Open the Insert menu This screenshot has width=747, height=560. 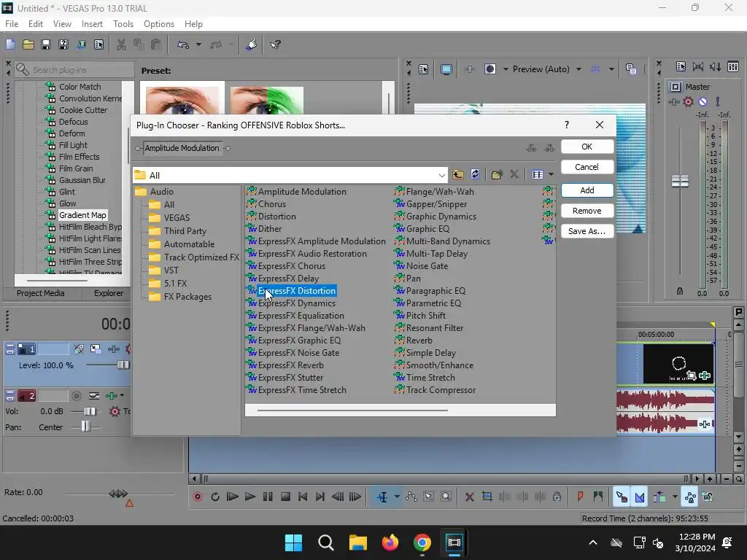pyautogui.click(x=92, y=24)
